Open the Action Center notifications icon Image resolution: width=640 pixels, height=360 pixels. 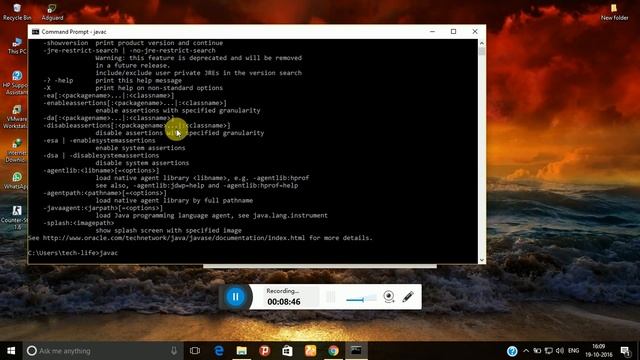[x=625, y=351]
